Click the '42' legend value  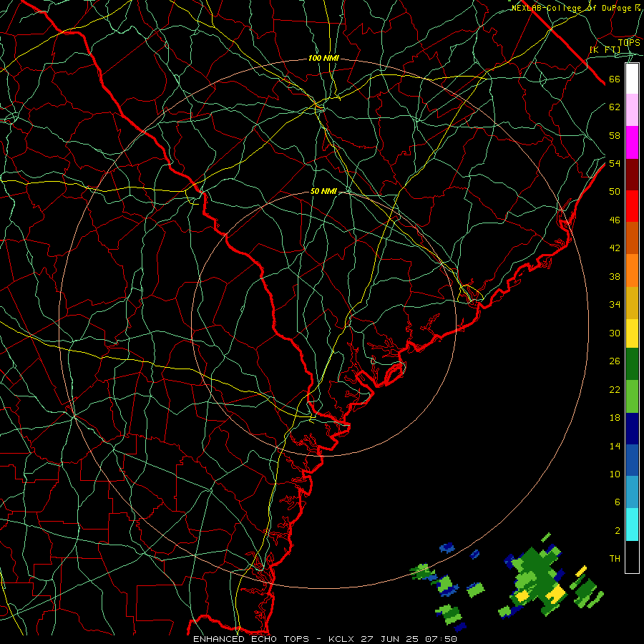615,248
